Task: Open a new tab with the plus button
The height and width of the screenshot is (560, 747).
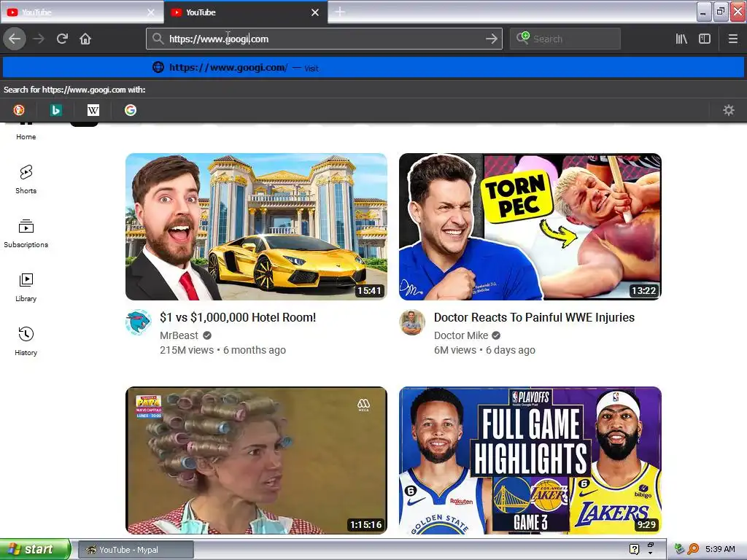Action: click(x=340, y=12)
